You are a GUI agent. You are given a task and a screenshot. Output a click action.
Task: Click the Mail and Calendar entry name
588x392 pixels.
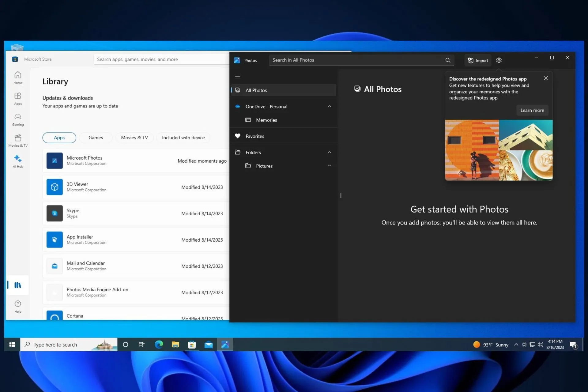coord(86,263)
